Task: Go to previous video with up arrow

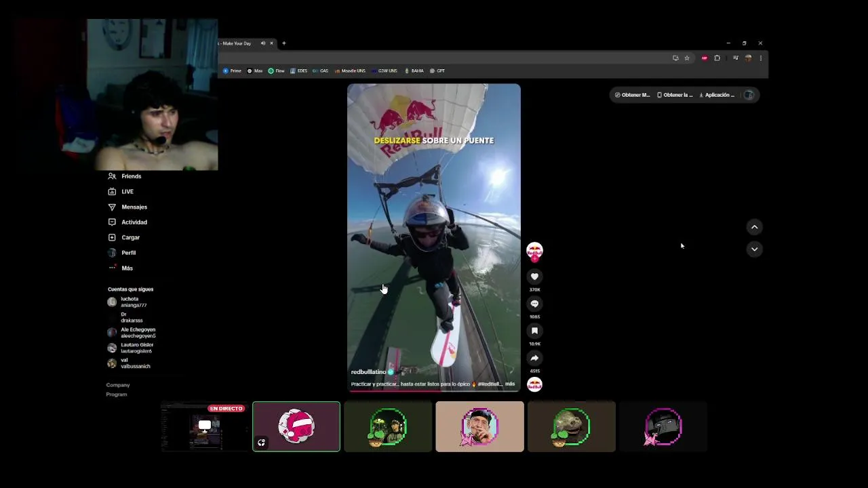Action: 754,227
